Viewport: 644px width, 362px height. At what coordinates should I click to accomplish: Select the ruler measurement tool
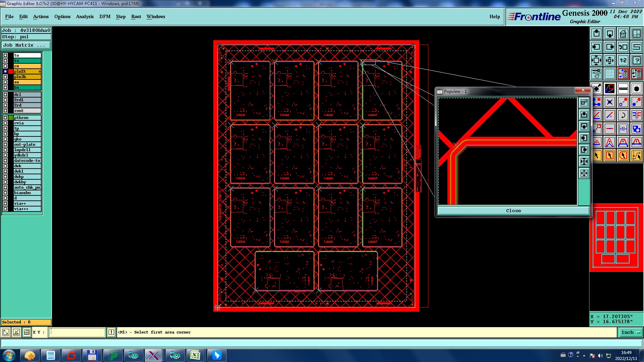pos(623,88)
